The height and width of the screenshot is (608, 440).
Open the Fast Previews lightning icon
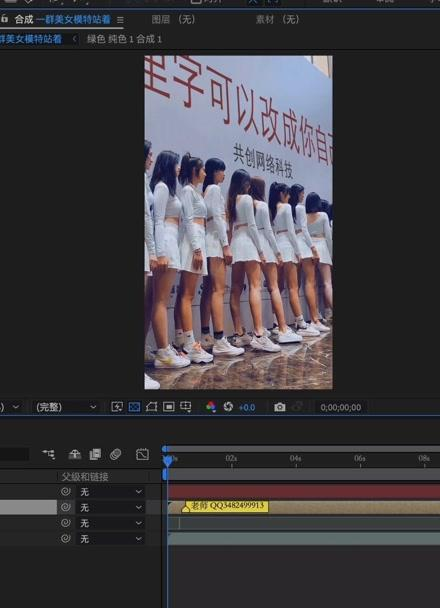click(117, 407)
